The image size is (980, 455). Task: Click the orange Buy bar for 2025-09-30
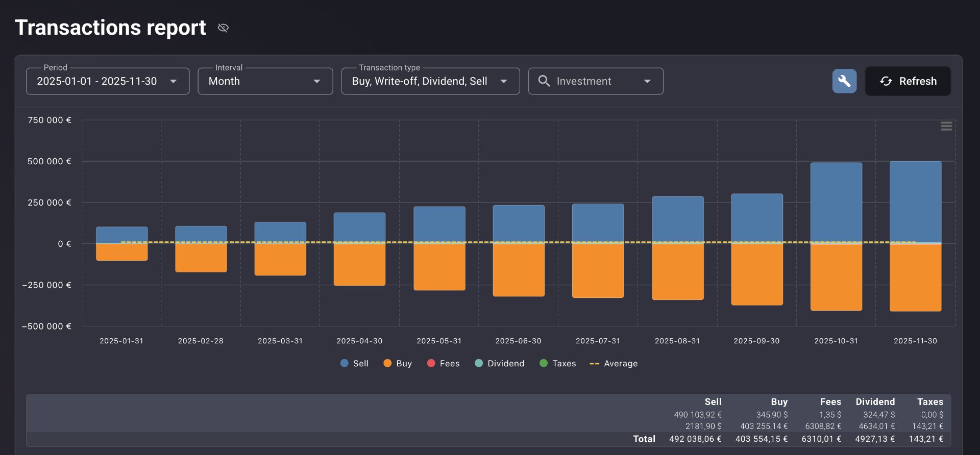tap(757, 274)
